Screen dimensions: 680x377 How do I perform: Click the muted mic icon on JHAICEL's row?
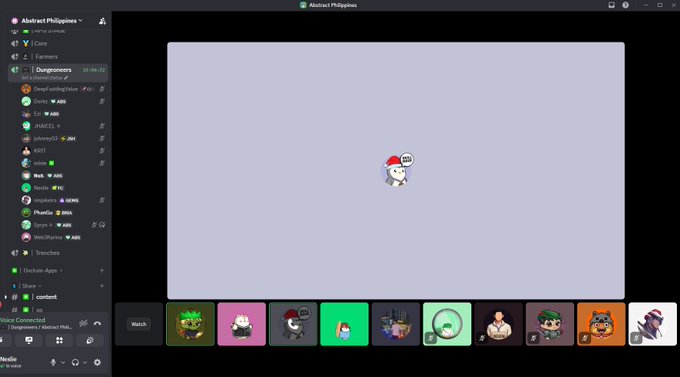101,126
